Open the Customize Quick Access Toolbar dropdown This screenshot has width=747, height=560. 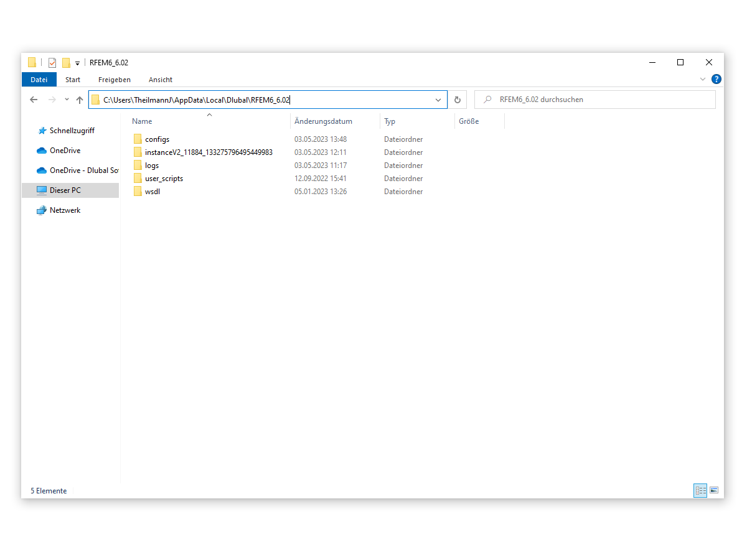point(76,62)
